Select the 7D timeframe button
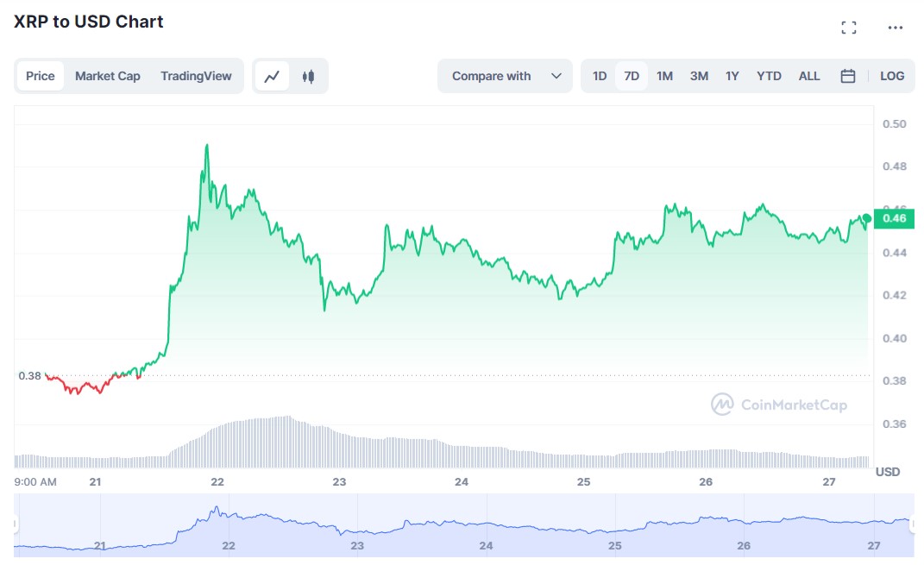 pos(632,76)
